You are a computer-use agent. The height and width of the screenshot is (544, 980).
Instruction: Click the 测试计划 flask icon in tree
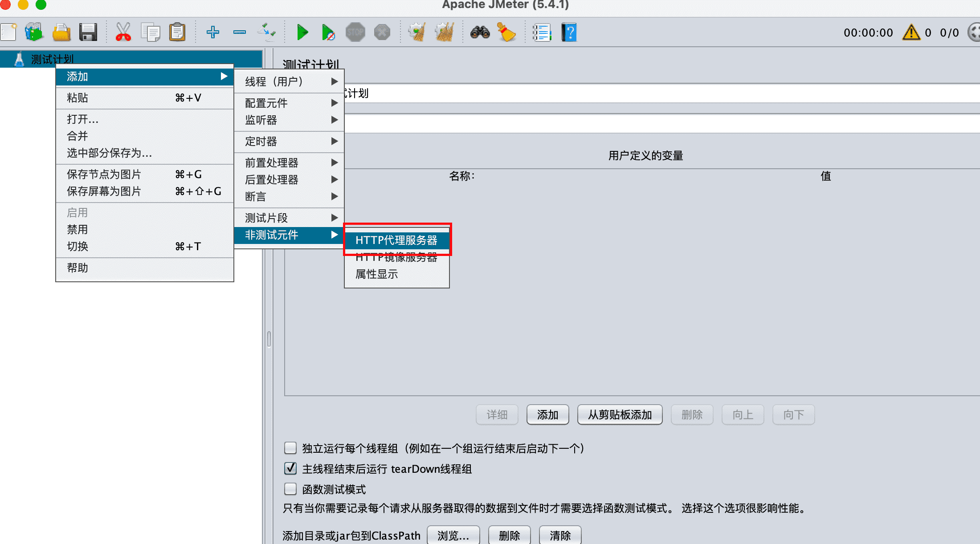point(19,59)
